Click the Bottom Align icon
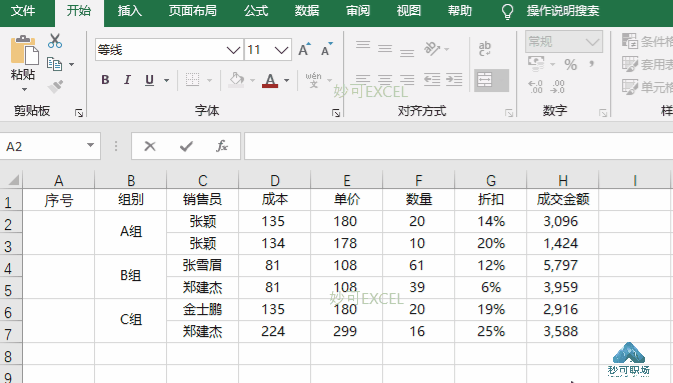This screenshot has height=383, width=673. pyautogui.click(x=407, y=52)
